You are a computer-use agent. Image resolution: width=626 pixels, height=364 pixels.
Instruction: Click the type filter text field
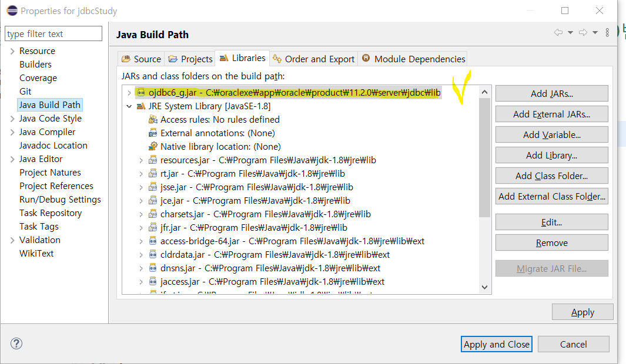pyautogui.click(x=53, y=34)
